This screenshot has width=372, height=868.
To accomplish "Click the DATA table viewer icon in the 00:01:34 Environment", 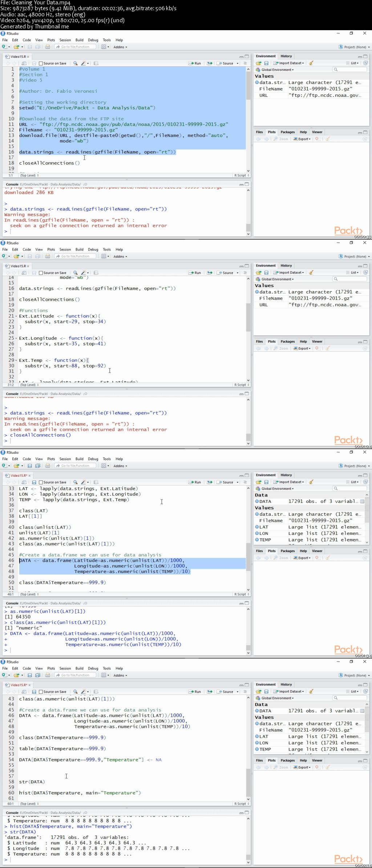I will tap(362, 501).
